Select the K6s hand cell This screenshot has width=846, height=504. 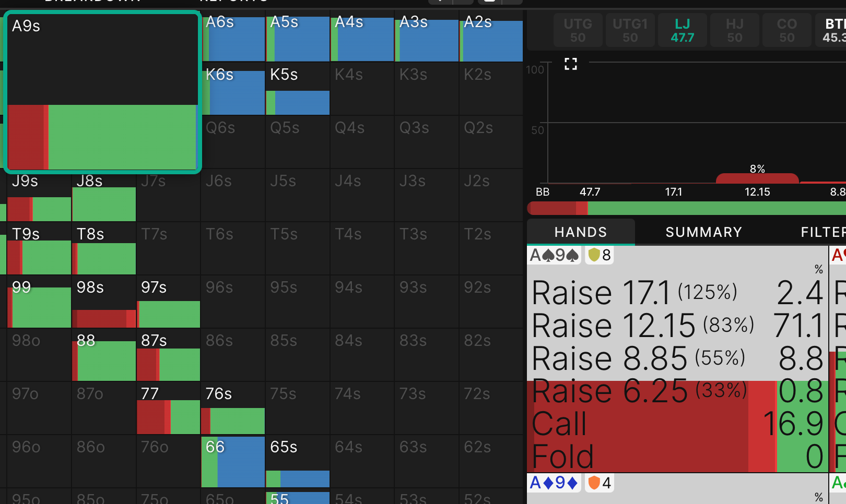click(233, 89)
